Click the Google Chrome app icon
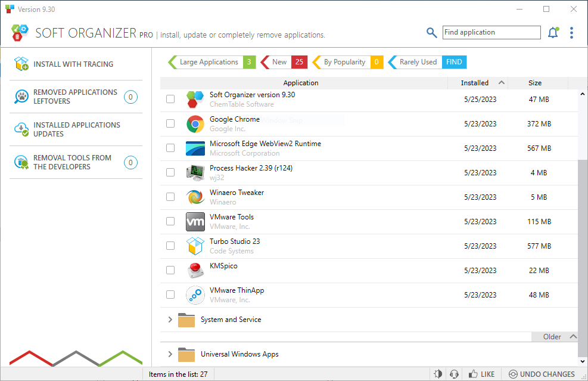 click(x=195, y=124)
